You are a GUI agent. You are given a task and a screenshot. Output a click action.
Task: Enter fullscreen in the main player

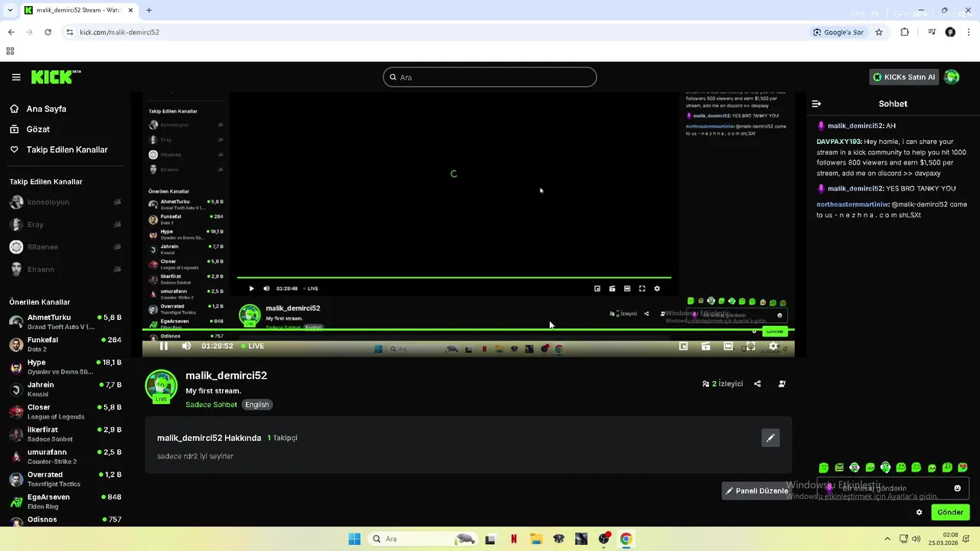pyautogui.click(x=751, y=346)
